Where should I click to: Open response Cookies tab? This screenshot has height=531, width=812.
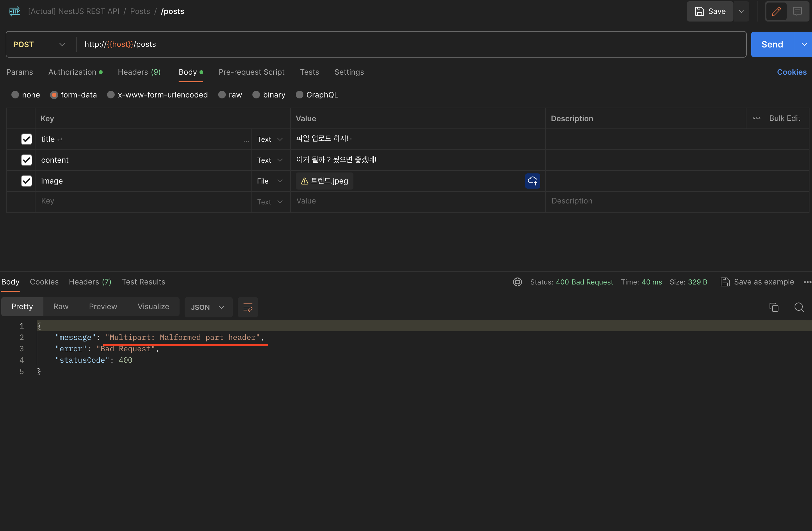[44, 282]
